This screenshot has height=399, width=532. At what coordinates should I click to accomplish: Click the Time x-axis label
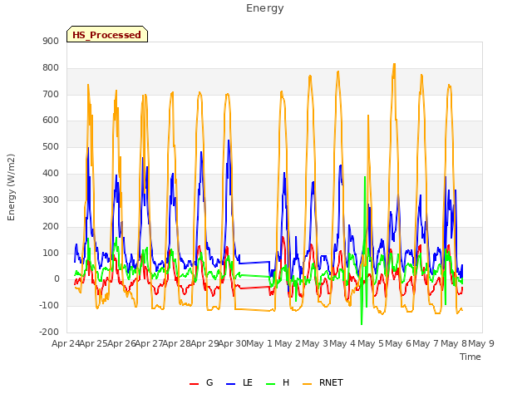470,357
